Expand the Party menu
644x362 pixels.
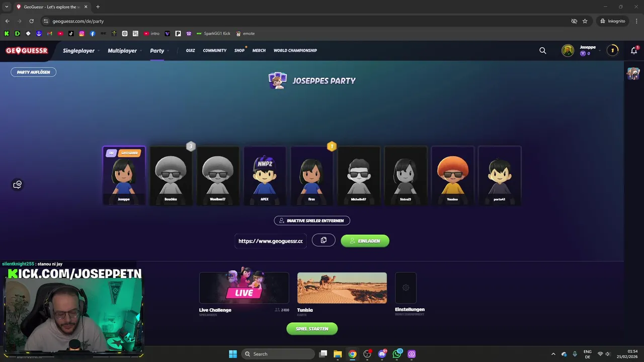pyautogui.click(x=159, y=50)
